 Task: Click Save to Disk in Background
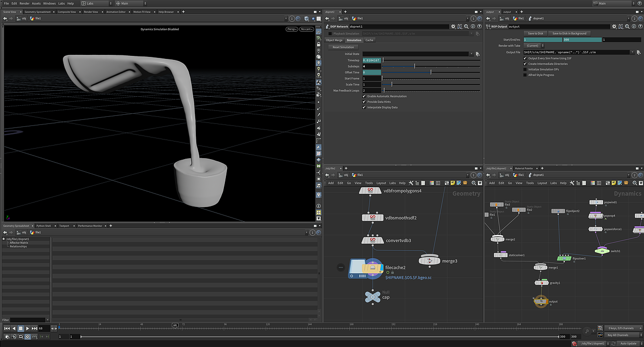(x=569, y=33)
